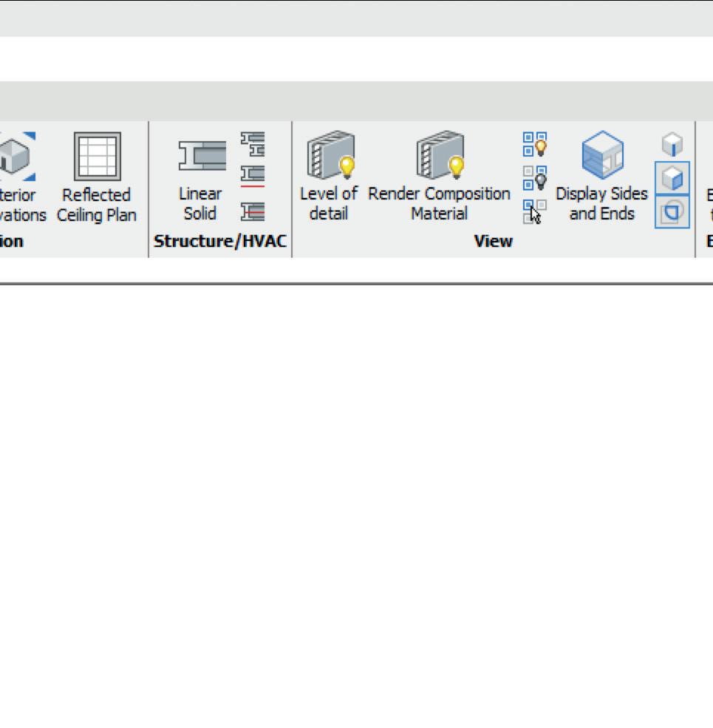Image resolution: width=713 pixels, height=728 pixels.
Task: Click the beam icon with red underline
Action: pos(253,177)
